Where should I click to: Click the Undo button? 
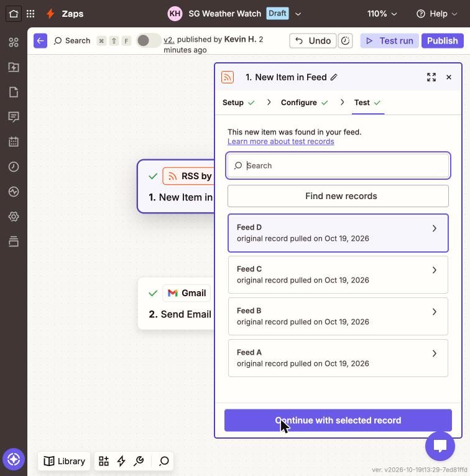tap(313, 40)
